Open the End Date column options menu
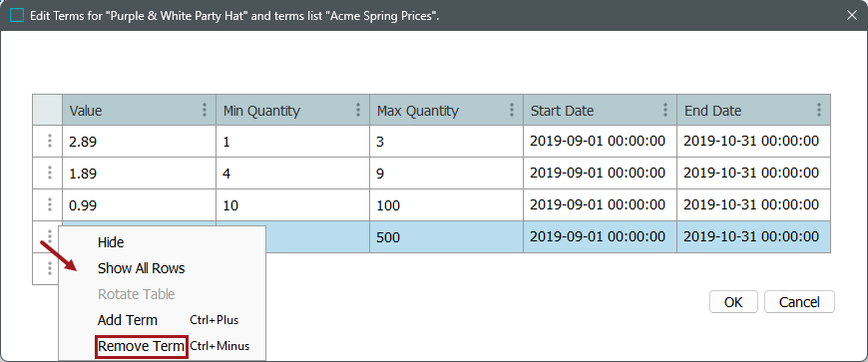Screen dimensions: 868x362 [819, 110]
